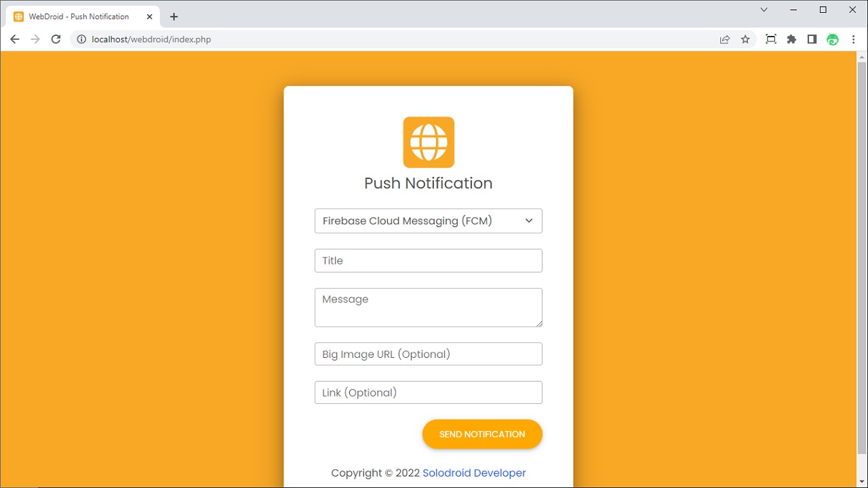This screenshot has width=868, height=488.
Task: Go back using the browser back arrow
Action: click(14, 39)
